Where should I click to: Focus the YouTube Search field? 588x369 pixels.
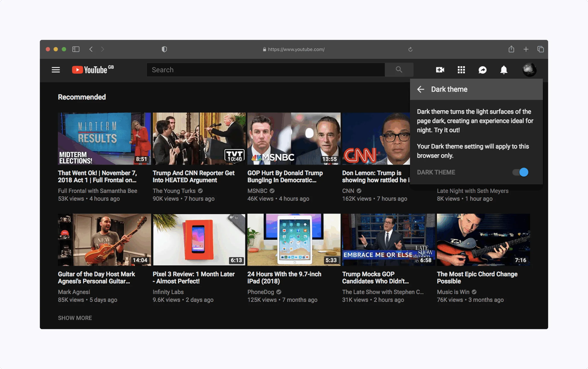266,70
